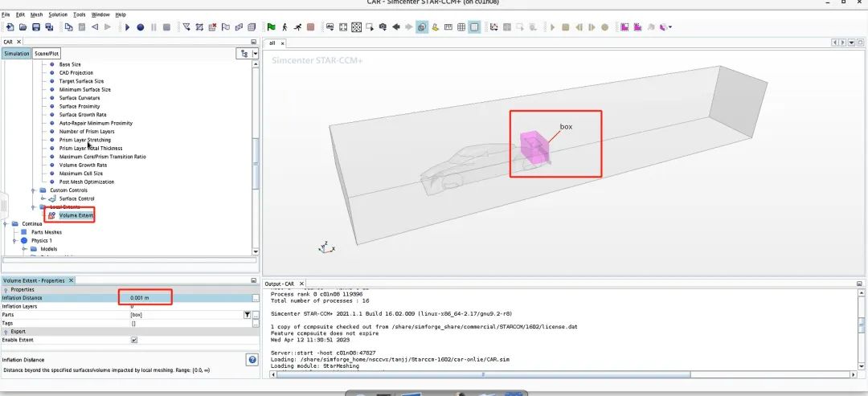Collapse the Continua folder node
This screenshot has height=396, width=868.
6,223
